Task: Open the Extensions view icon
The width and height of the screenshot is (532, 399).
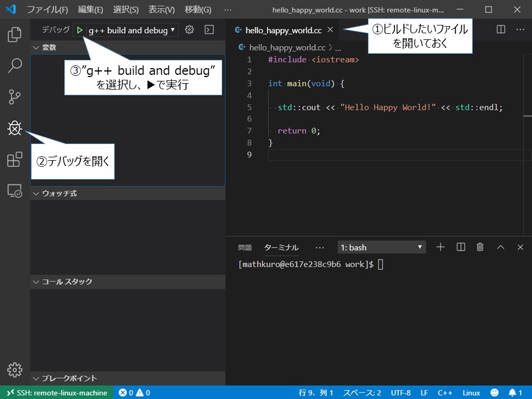Action: click(x=14, y=159)
